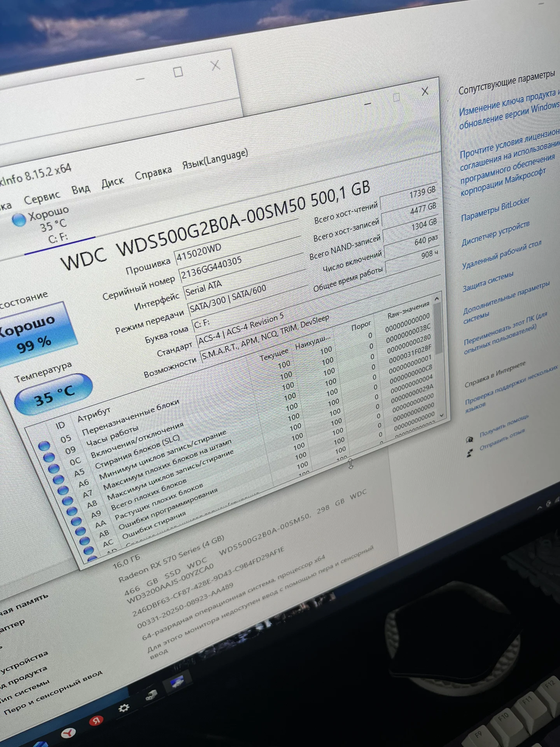Open the Язык(Language) menu
This screenshot has width=560, height=747.
(215, 159)
